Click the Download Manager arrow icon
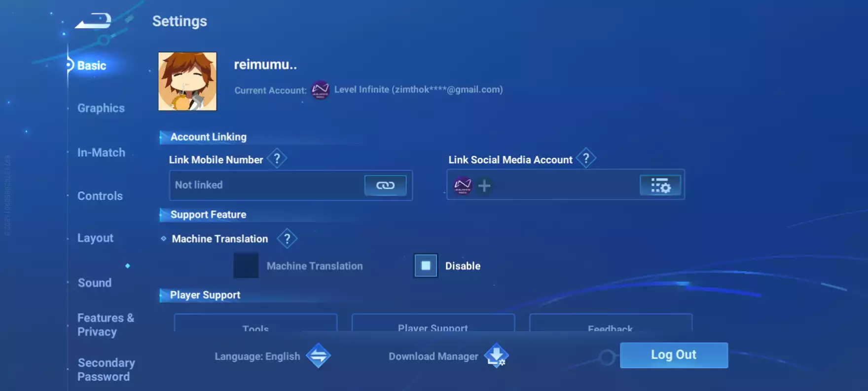 click(496, 355)
